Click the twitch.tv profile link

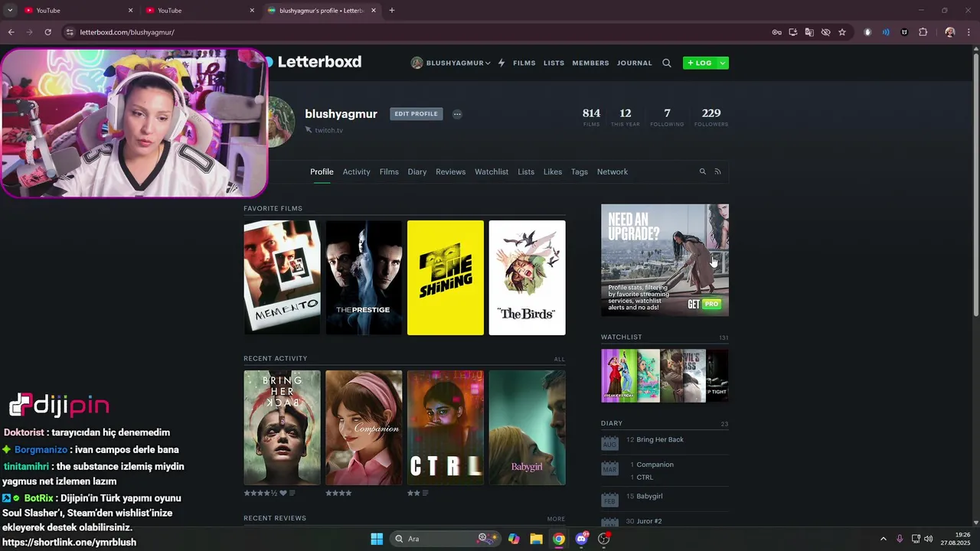click(328, 130)
